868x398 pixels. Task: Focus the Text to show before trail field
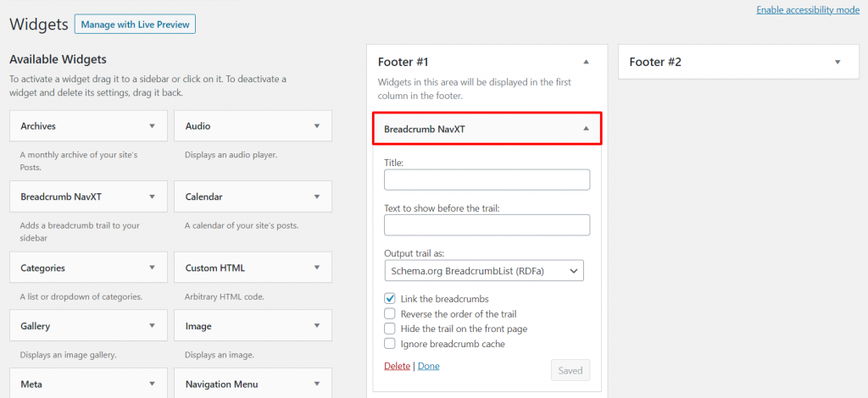(x=487, y=225)
